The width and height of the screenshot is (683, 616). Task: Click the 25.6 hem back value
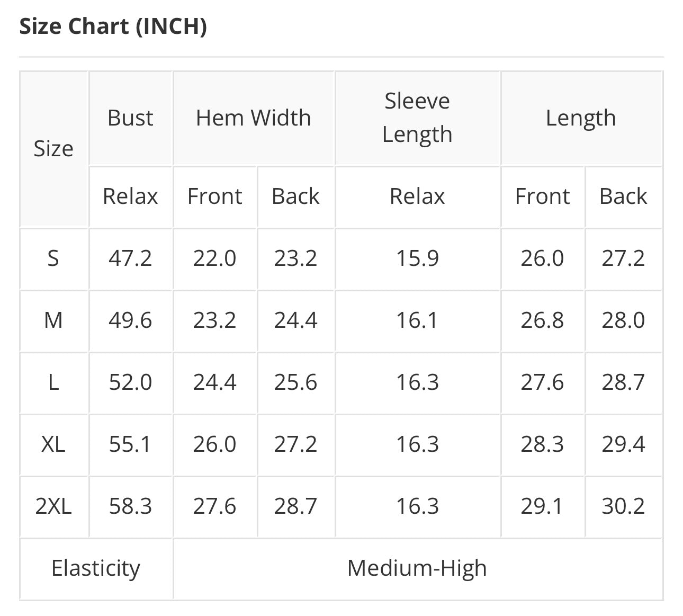pos(295,382)
